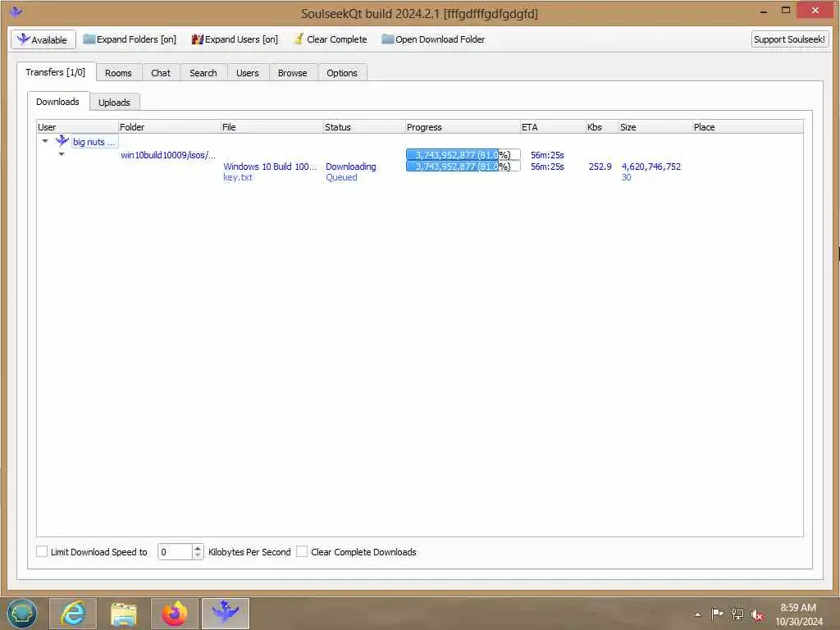The image size is (840, 630).
Task: Switch to the Rooms tab
Action: pyautogui.click(x=118, y=73)
